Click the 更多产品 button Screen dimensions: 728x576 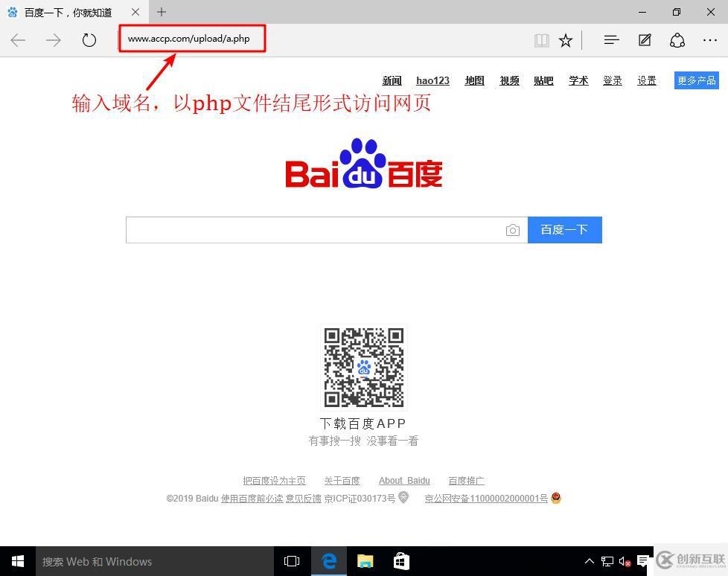click(697, 80)
